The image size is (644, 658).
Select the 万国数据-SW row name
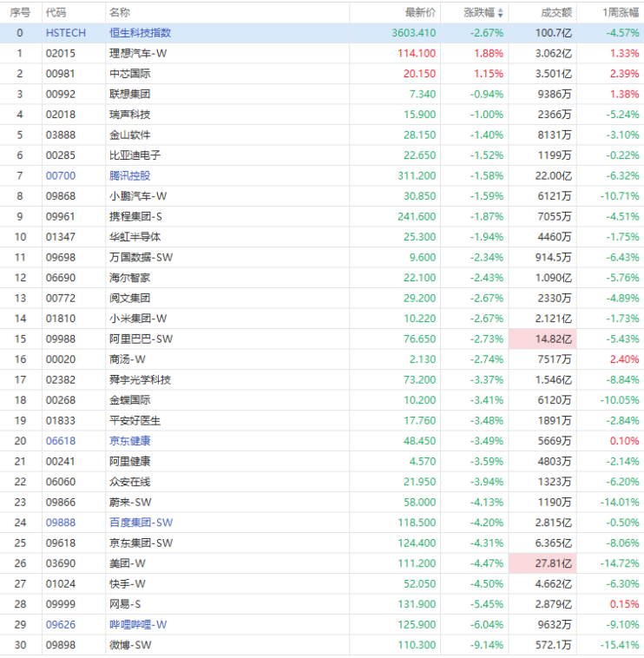point(141,257)
